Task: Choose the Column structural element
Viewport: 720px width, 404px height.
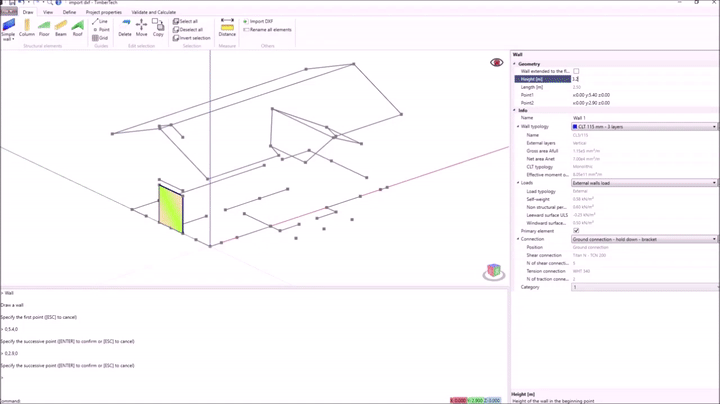Action: [x=27, y=27]
